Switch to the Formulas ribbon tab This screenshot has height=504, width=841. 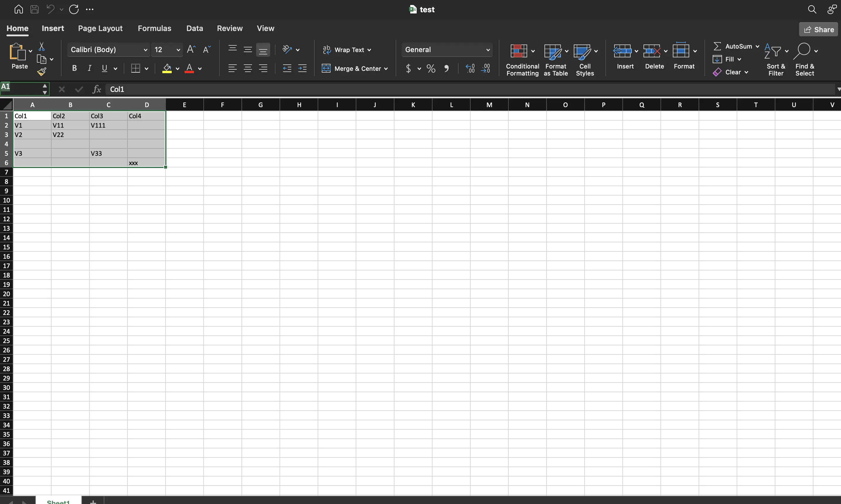pos(155,28)
